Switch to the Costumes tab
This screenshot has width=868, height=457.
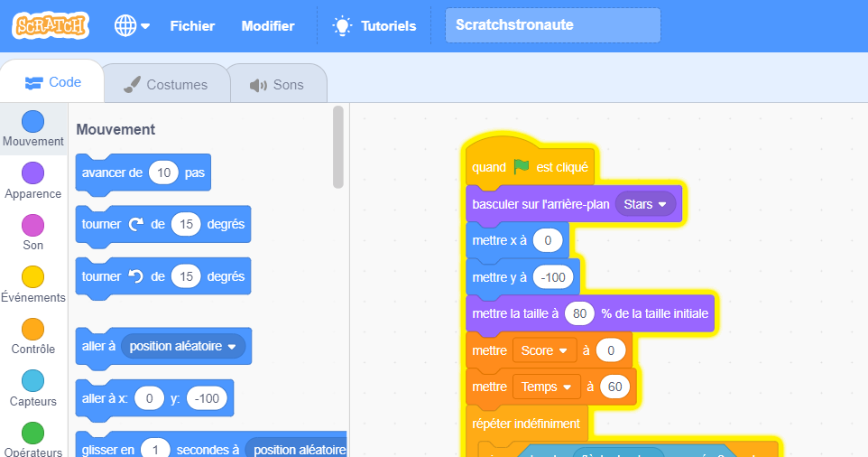tap(165, 85)
